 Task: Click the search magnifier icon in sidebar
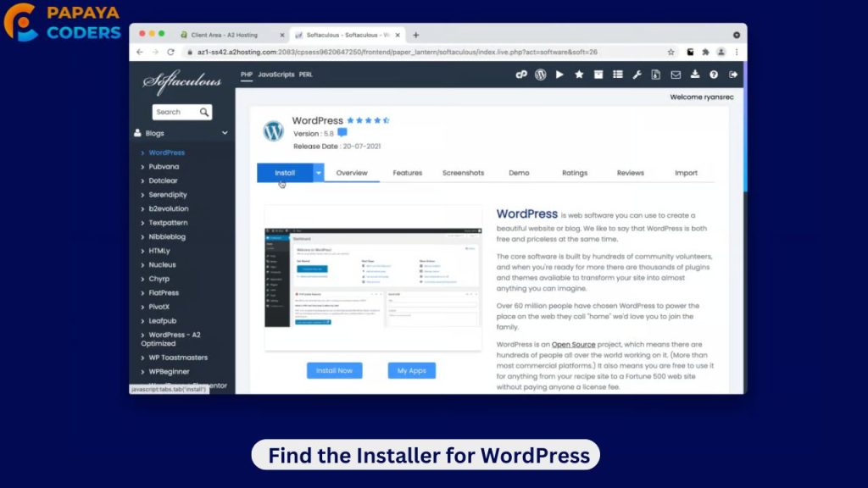204,113
